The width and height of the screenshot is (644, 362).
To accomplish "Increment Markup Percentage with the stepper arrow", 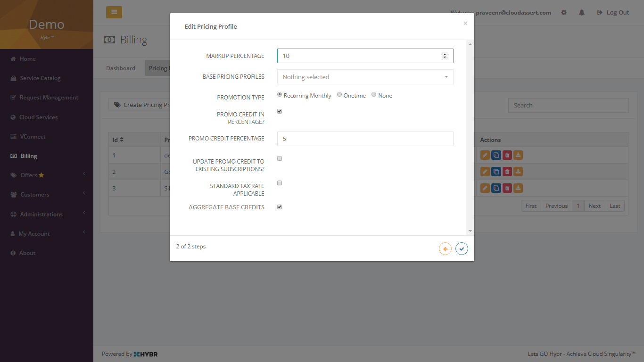I will tap(445, 53).
